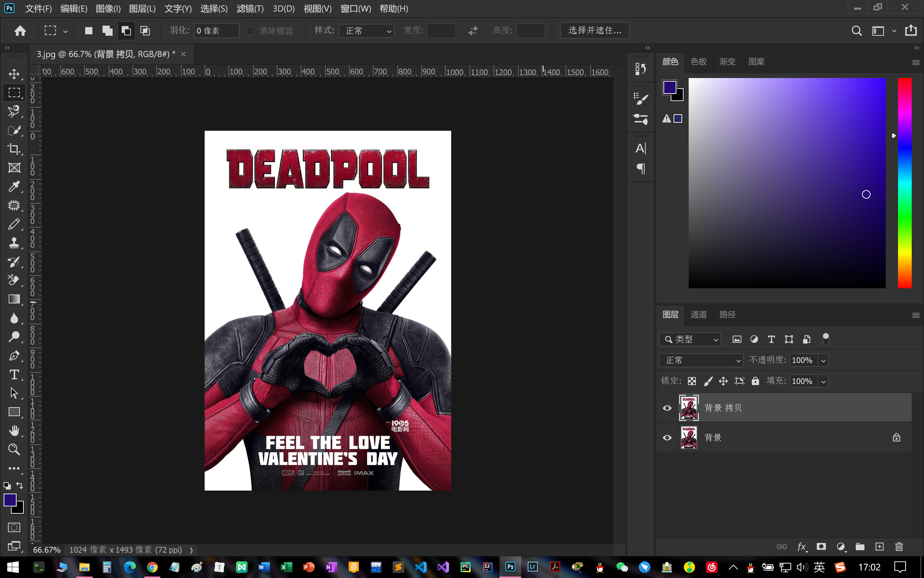This screenshot has width=924, height=578.
Task: Adjust the hue slider strip
Action: click(904, 183)
